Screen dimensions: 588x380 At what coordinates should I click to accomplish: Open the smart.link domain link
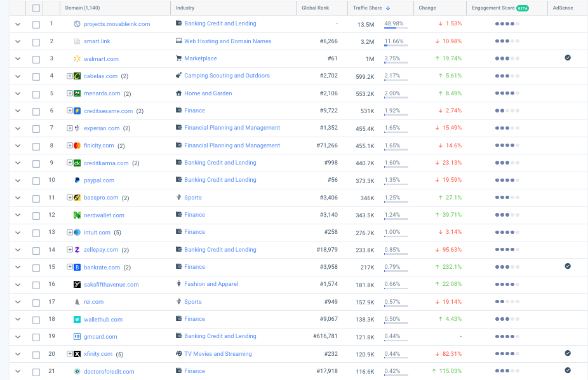pos(97,41)
